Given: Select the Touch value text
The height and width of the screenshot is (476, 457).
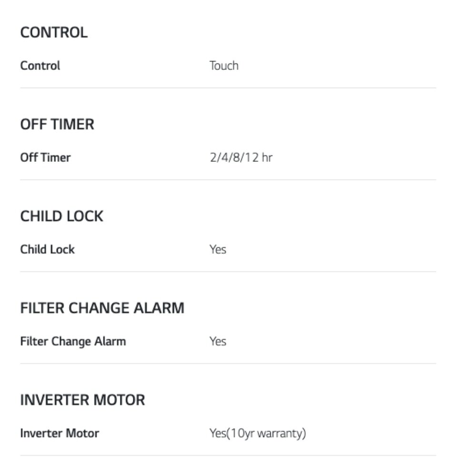Looking at the screenshot, I should click(224, 66).
